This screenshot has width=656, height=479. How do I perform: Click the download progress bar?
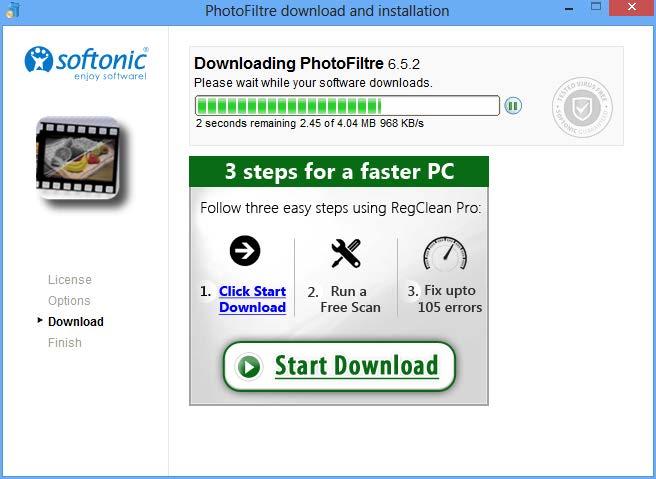[x=347, y=105]
